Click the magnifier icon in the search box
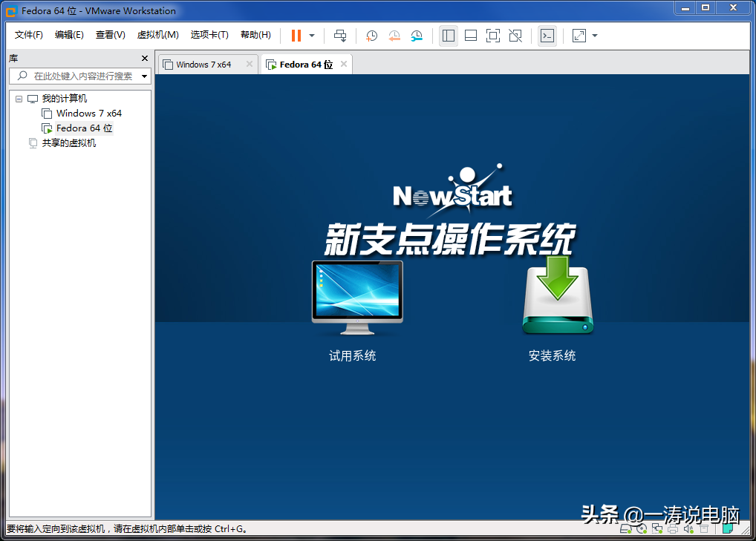 pos(22,76)
